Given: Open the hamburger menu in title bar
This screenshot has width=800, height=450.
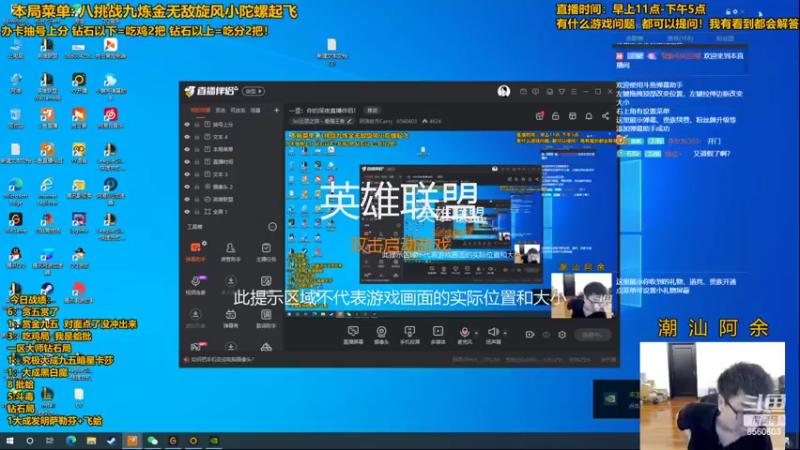Looking at the screenshot, I should point(573,91).
